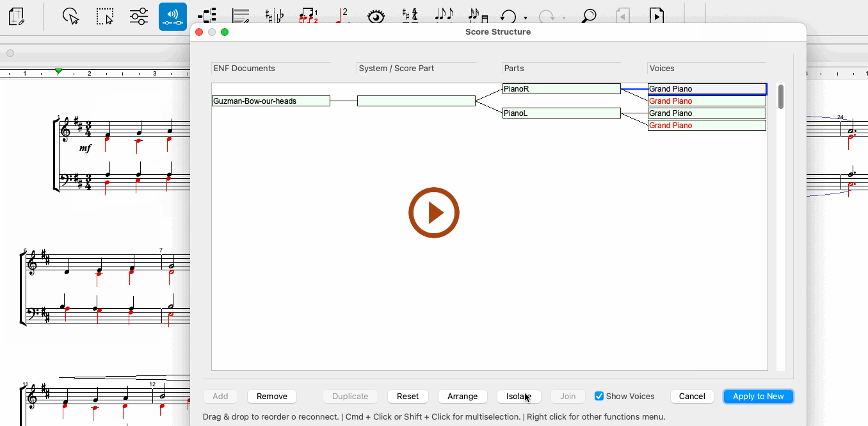Click the Arrange button

coord(462,397)
